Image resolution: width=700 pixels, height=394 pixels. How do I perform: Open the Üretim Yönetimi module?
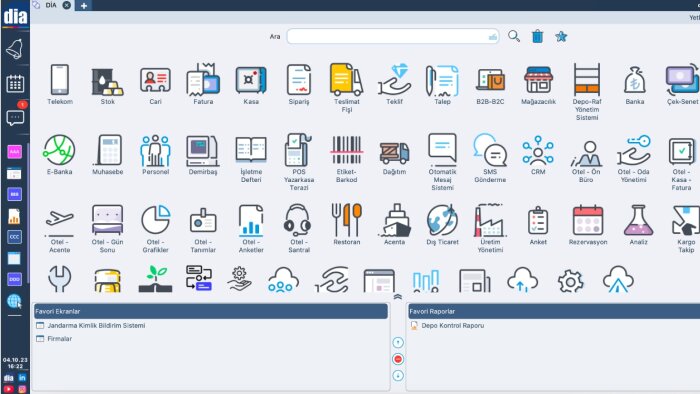[490, 228]
